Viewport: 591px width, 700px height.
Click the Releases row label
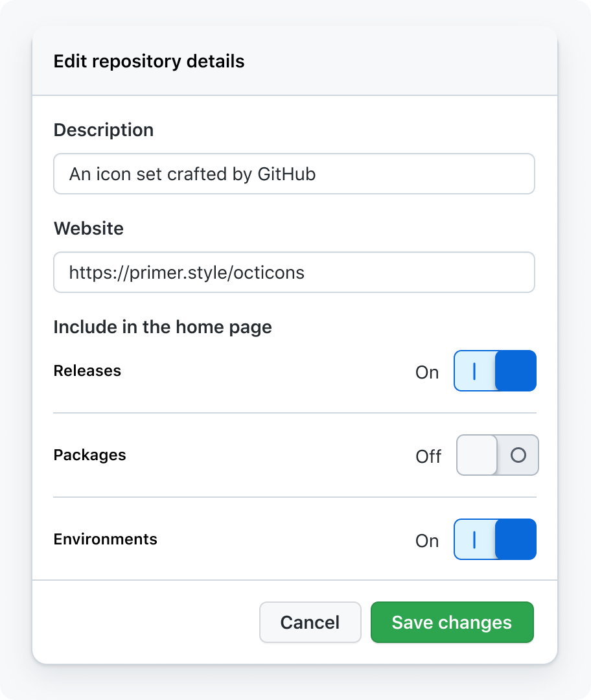(x=87, y=371)
